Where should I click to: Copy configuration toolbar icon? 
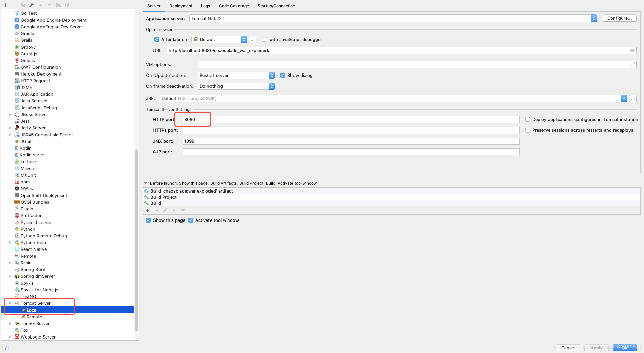click(x=23, y=5)
